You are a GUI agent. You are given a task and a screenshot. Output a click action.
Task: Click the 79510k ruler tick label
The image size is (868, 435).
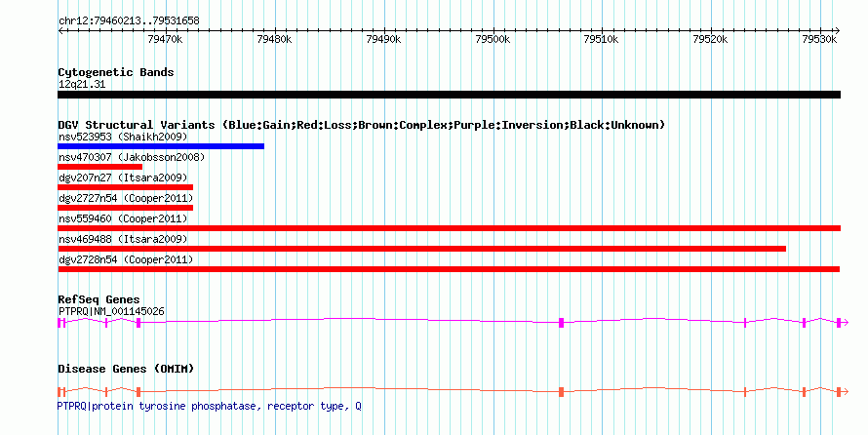click(601, 39)
